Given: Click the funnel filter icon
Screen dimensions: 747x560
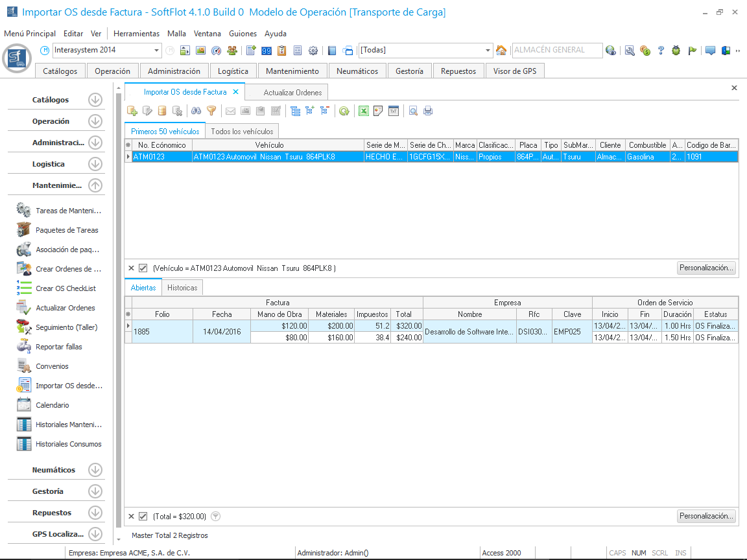Looking at the screenshot, I should (x=211, y=111).
